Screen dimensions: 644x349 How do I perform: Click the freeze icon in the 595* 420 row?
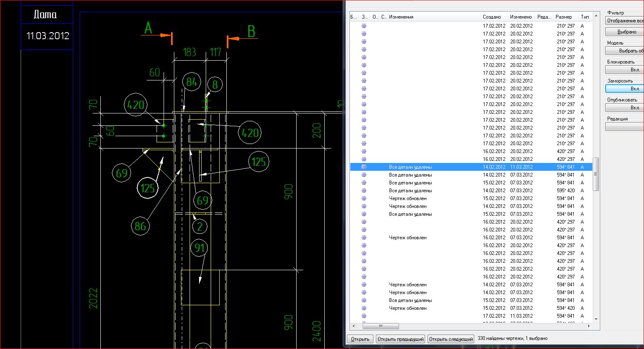364,191
